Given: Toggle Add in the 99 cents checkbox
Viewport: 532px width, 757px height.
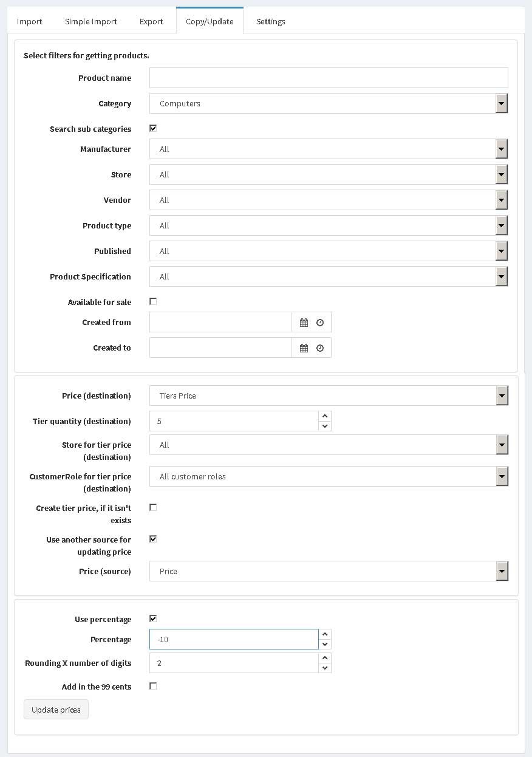Looking at the screenshot, I should 153,686.
